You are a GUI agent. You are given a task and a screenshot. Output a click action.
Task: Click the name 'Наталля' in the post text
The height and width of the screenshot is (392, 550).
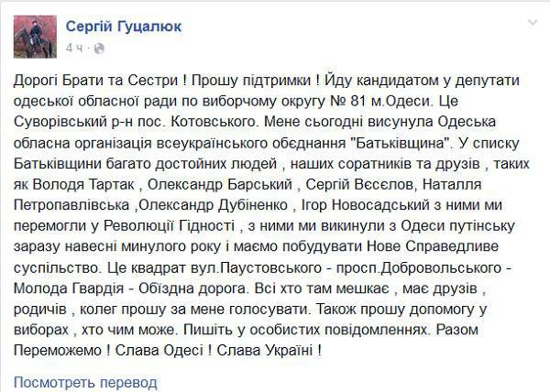point(452,185)
